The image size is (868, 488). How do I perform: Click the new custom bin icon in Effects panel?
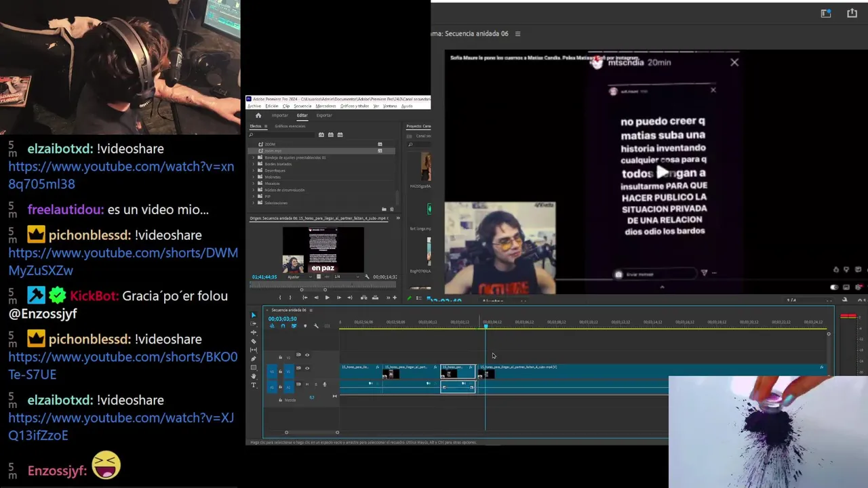384,209
